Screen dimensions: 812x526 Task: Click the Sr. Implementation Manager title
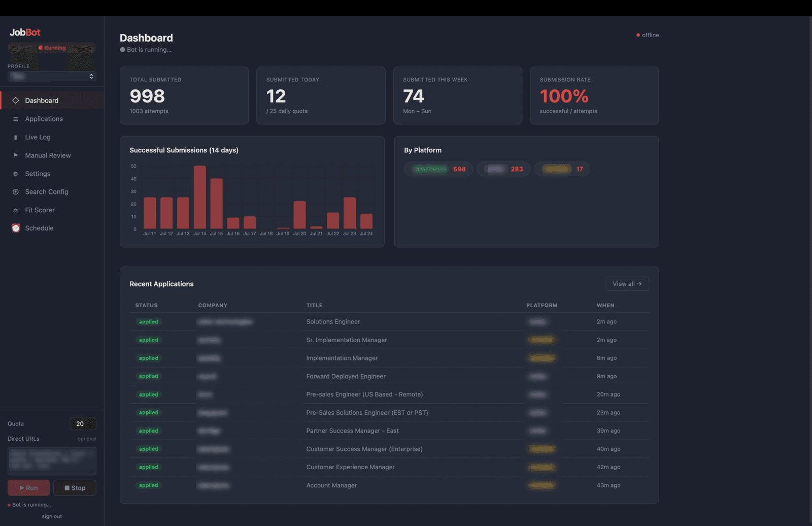coord(347,340)
